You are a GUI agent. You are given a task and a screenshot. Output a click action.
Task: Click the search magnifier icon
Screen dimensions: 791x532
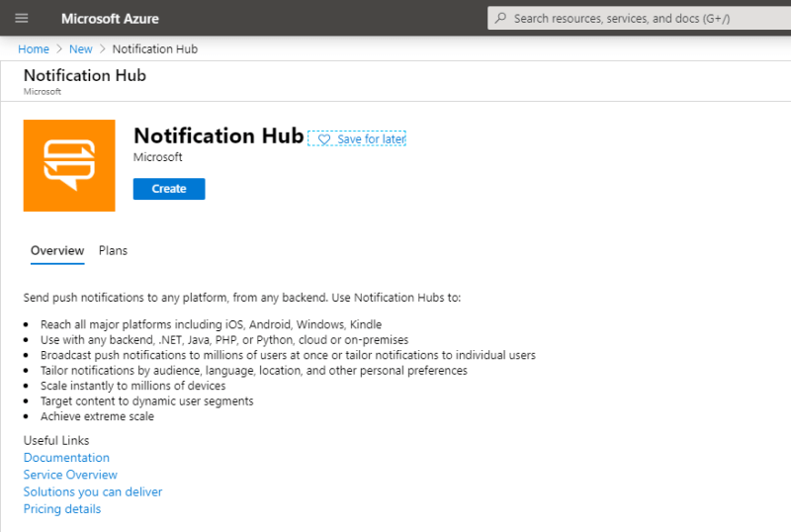[500, 18]
